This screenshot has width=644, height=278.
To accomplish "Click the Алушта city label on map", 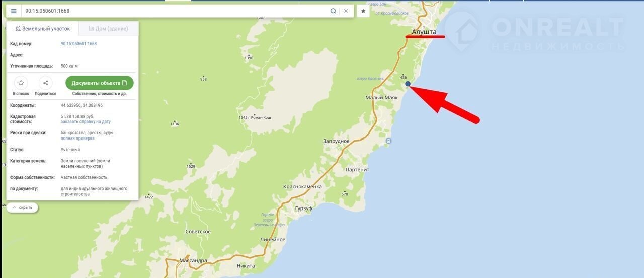I will click(423, 32).
